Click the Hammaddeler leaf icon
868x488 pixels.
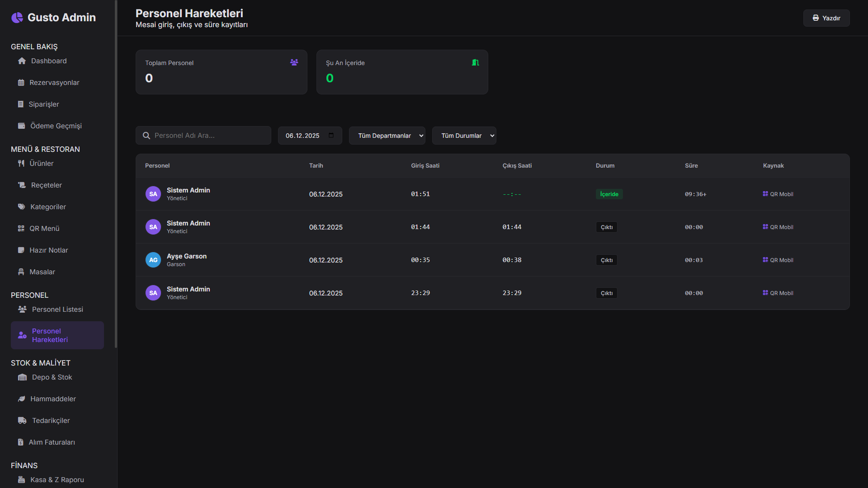click(x=21, y=399)
